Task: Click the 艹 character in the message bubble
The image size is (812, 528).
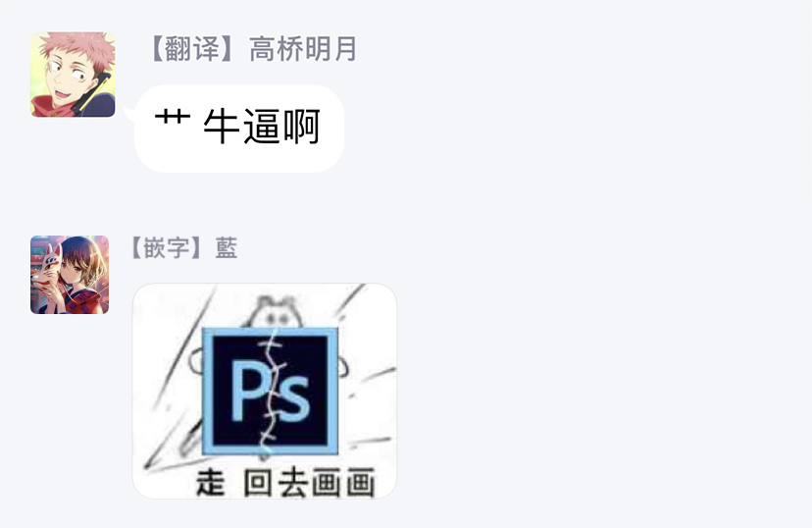Action: (173, 118)
